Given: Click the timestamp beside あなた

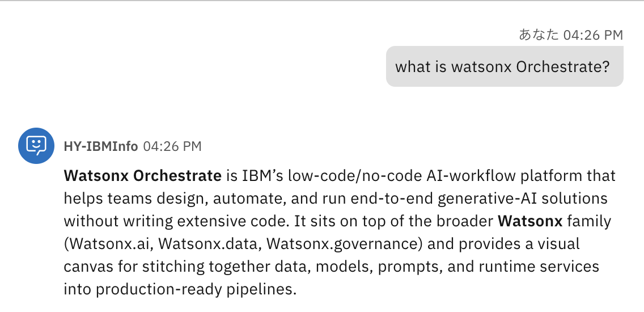Looking at the screenshot, I should (x=593, y=35).
